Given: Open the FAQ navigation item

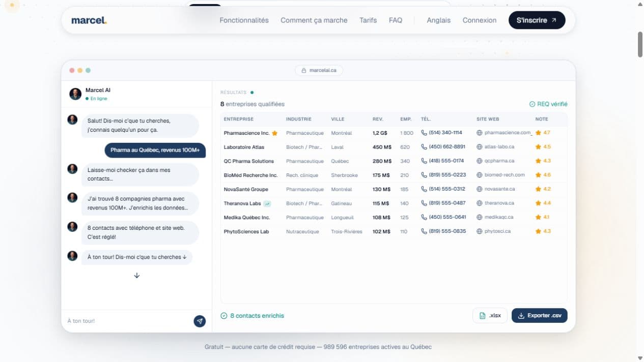Looking at the screenshot, I should tap(396, 20).
